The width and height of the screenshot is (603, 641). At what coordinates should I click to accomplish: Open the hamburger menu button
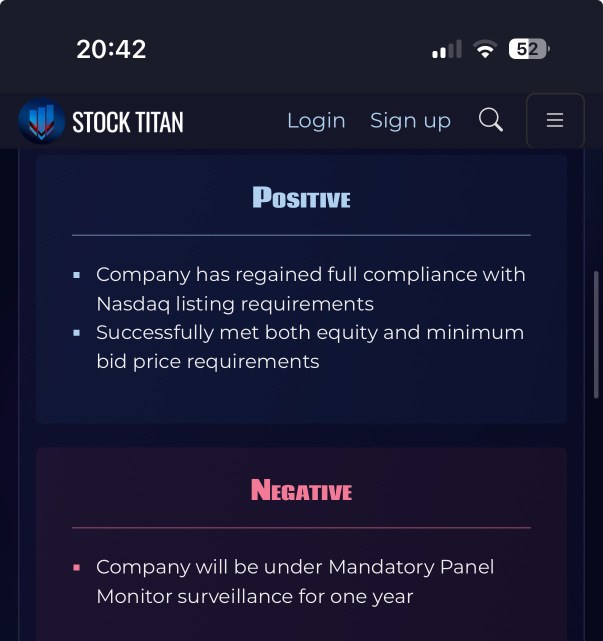(x=555, y=121)
